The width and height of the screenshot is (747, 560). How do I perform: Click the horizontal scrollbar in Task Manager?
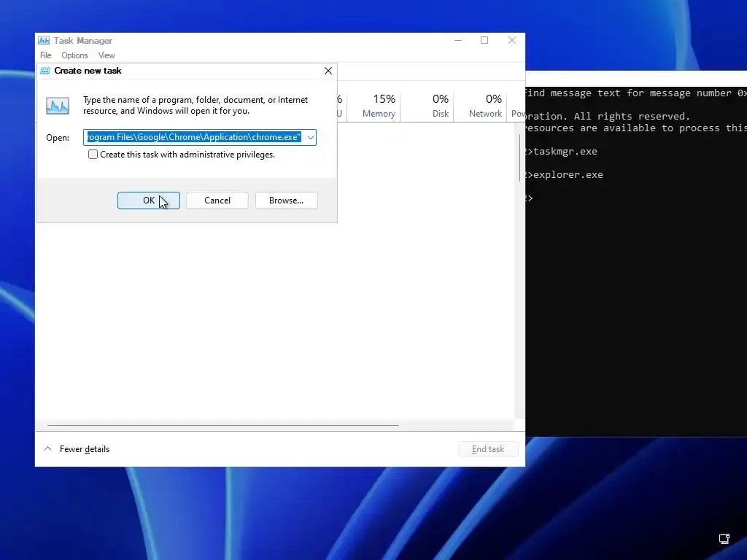pos(223,425)
